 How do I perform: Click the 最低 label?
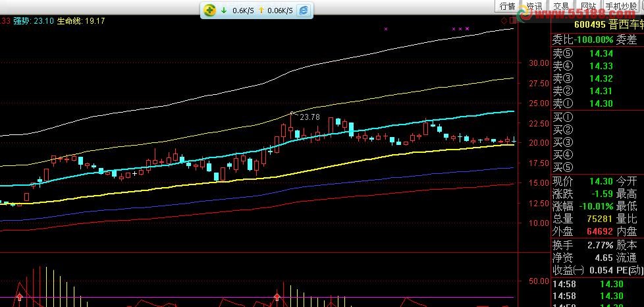click(x=627, y=206)
